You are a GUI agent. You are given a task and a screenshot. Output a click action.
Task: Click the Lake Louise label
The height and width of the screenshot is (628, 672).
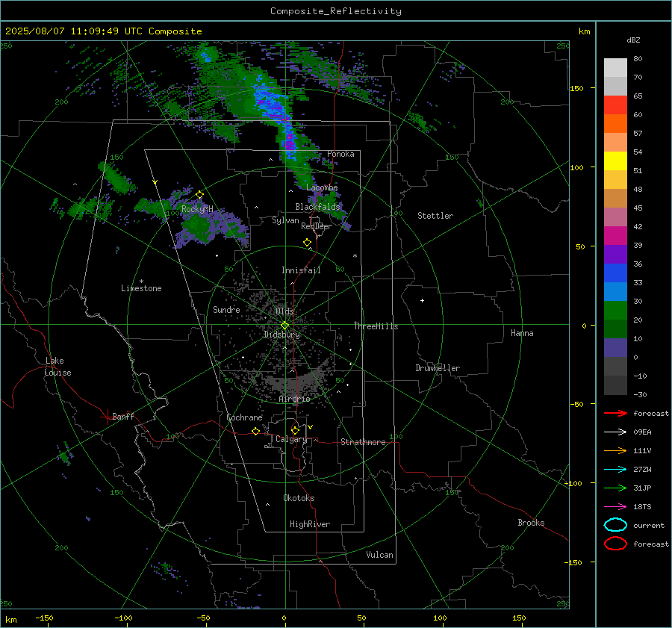pyautogui.click(x=57, y=367)
